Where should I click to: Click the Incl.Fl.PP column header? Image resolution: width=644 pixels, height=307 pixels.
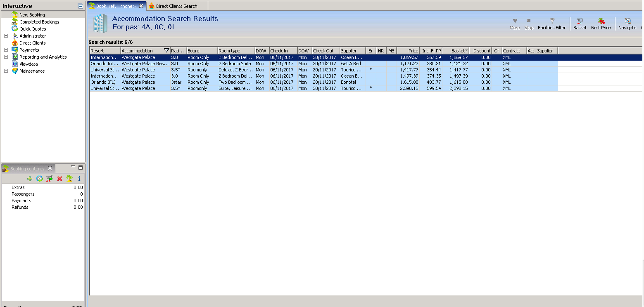click(431, 51)
